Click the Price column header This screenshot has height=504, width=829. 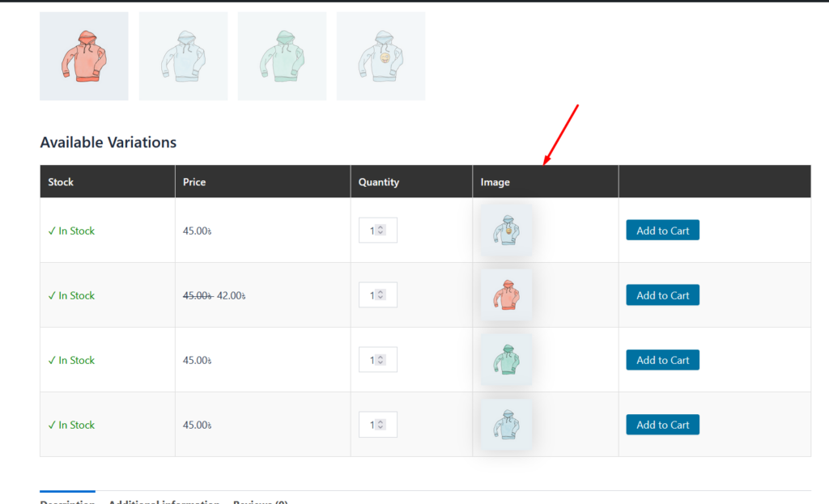coord(194,182)
